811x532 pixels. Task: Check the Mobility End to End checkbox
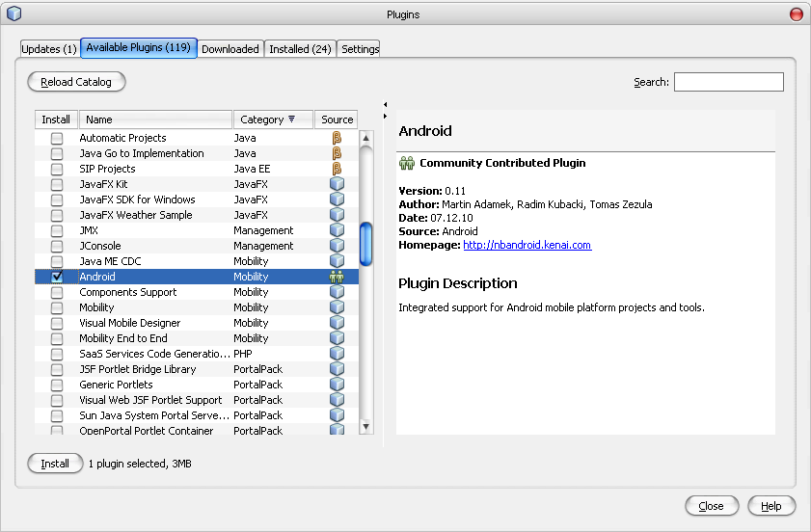tap(57, 338)
